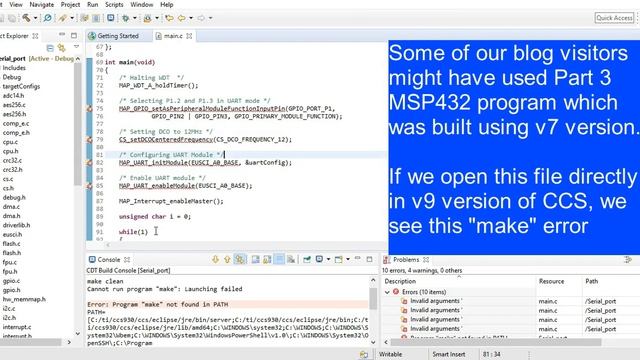Open the Forward history dropdown arrow
Image resolution: width=640 pixels, height=360 pixels.
click(x=211, y=18)
